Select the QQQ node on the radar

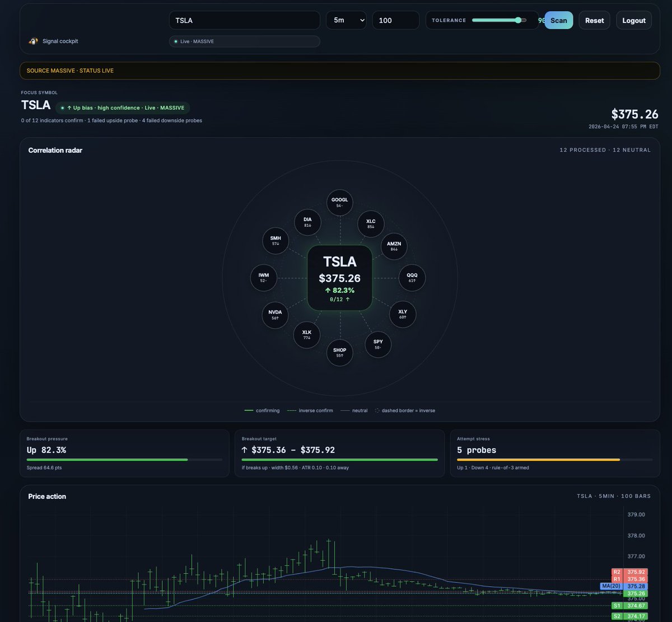click(412, 278)
